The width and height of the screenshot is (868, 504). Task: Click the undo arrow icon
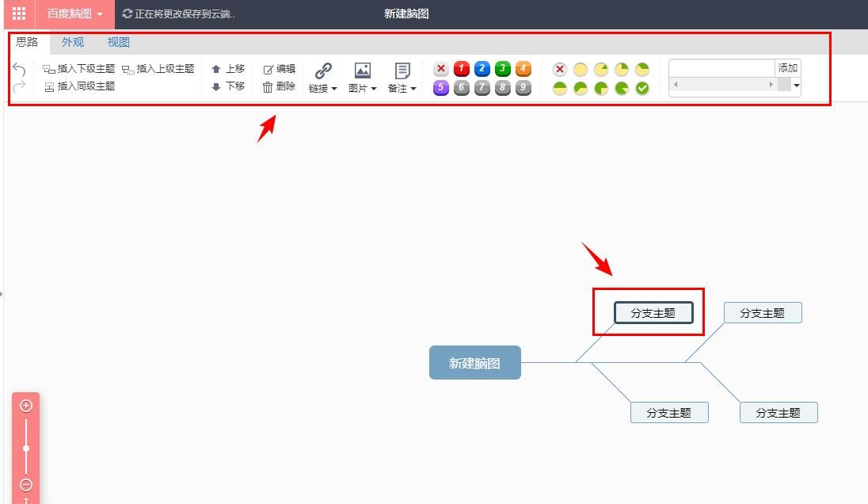17,69
